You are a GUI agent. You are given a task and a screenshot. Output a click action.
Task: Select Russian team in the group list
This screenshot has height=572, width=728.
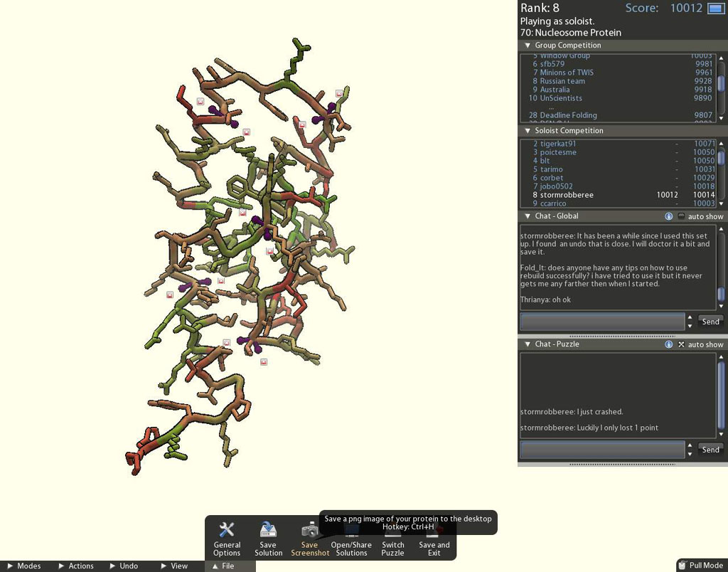point(618,81)
